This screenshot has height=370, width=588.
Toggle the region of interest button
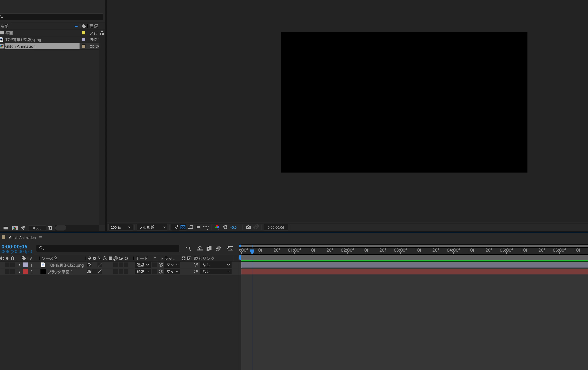198,227
